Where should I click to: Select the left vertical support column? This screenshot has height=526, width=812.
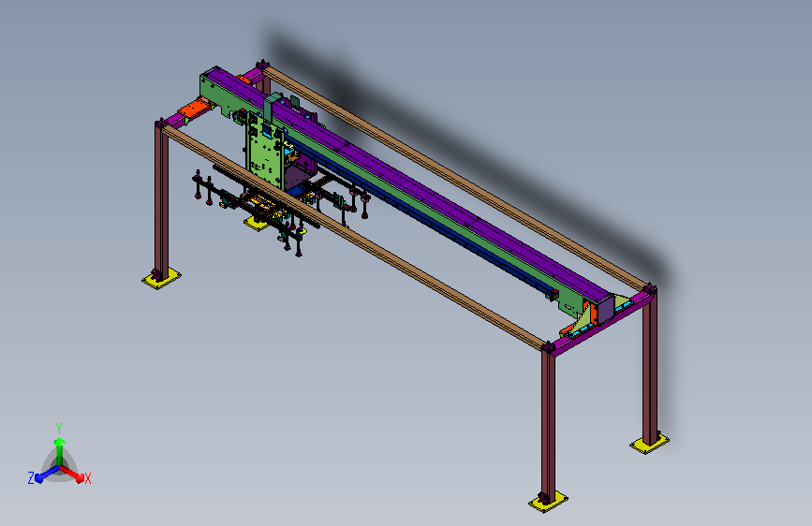click(x=161, y=200)
